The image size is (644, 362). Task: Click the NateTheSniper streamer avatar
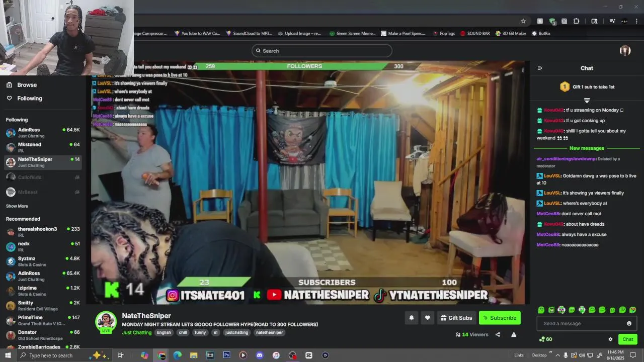(106, 322)
